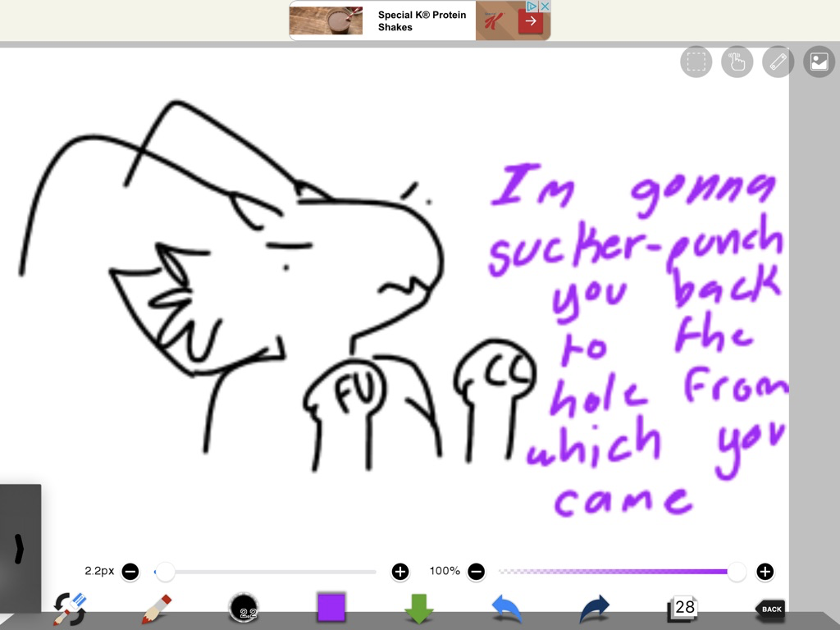Decrease brush thickness with the minus button
This screenshot has height=630, width=840.
pyautogui.click(x=130, y=571)
